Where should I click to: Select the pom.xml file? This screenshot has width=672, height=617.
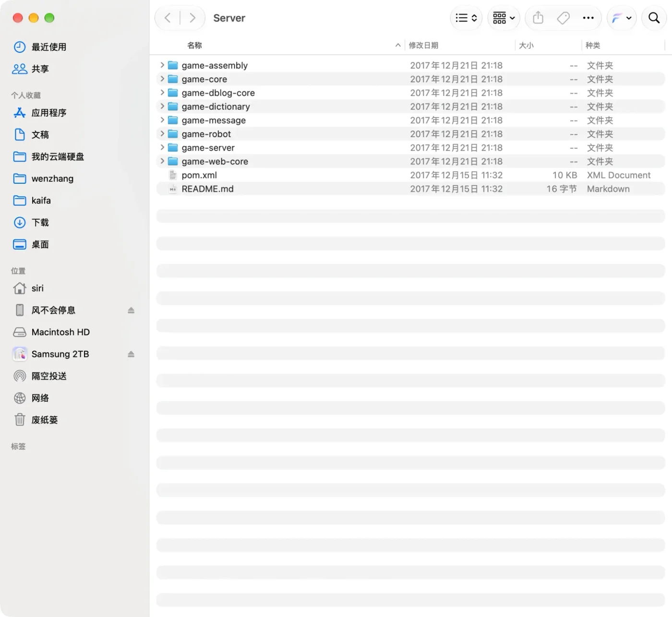coord(411,175)
